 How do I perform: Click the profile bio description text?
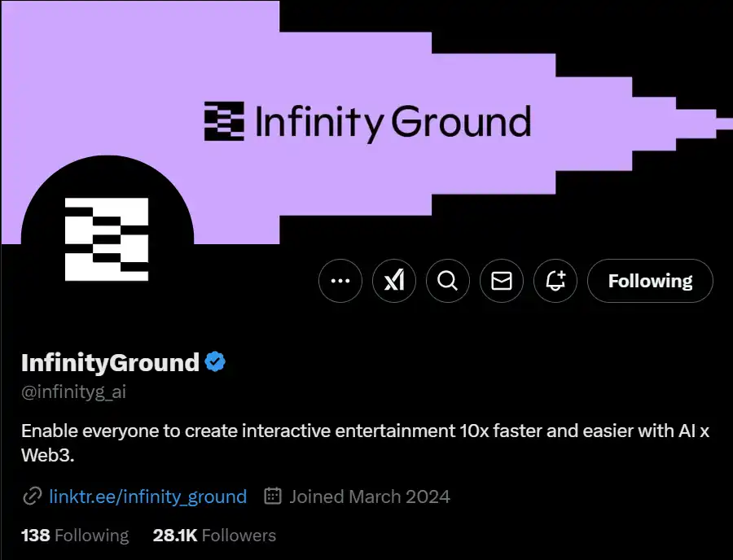(365, 443)
